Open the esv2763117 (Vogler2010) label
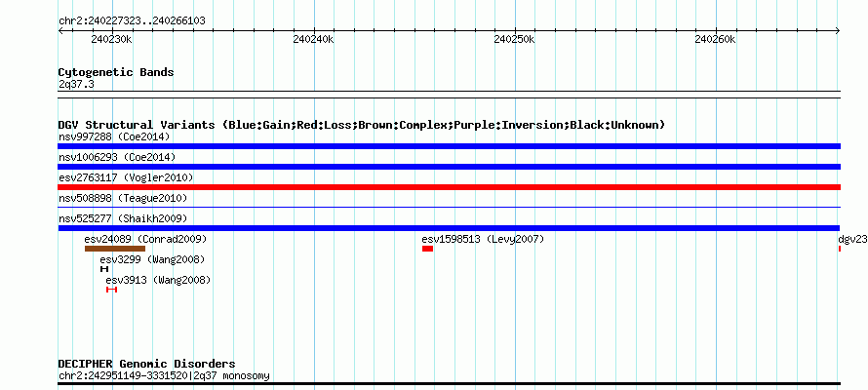Viewport: 868px width, 390px height. (x=126, y=177)
